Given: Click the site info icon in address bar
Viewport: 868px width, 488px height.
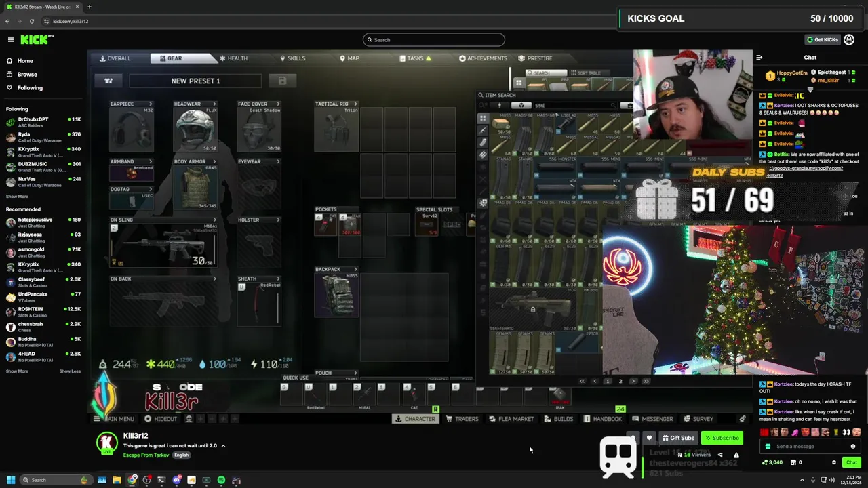Looking at the screenshot, I should click(x=45, y=21).
